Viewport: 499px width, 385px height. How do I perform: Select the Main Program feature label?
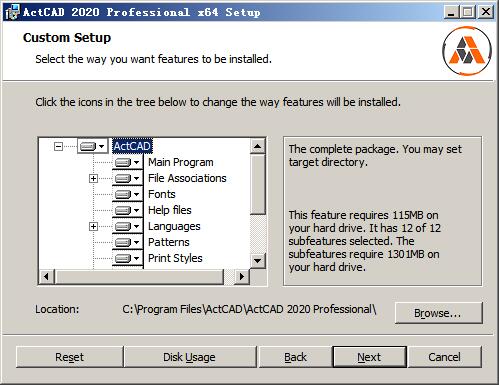[181, 162]
